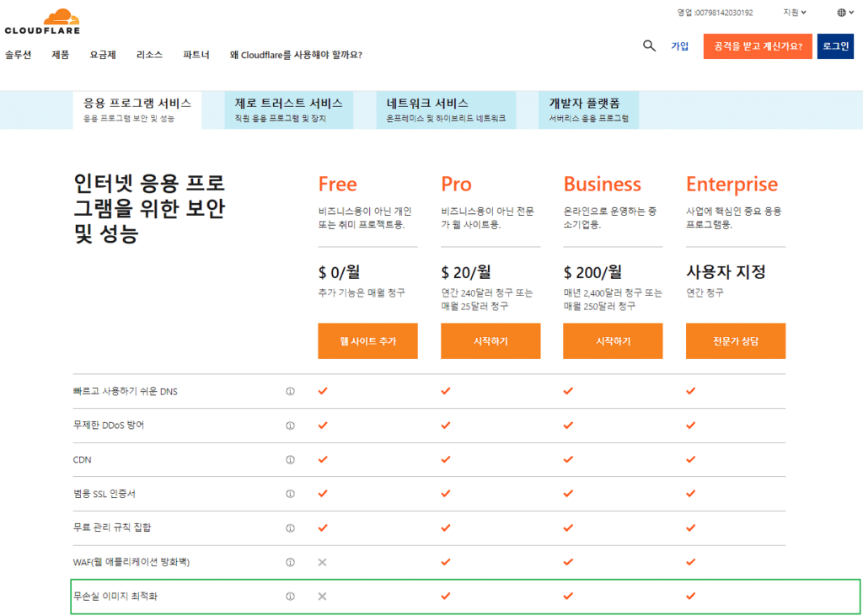Click the 범용 SSL 인증서 row label

pos(104,494)
